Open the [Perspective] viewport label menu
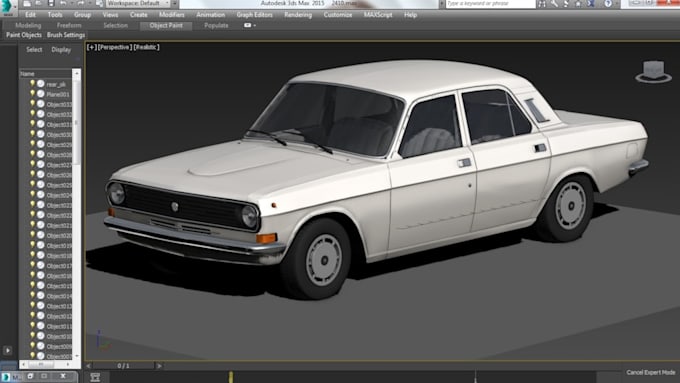This screenshot has width=680, height=383. [114, 47]
